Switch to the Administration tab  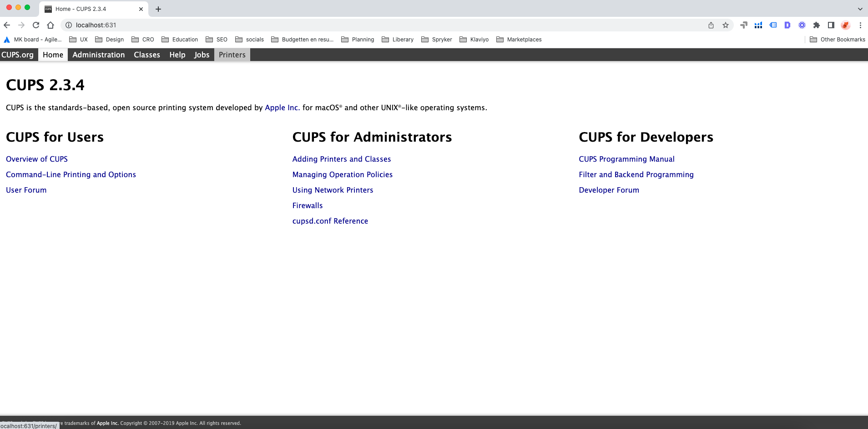coord(98,55)
